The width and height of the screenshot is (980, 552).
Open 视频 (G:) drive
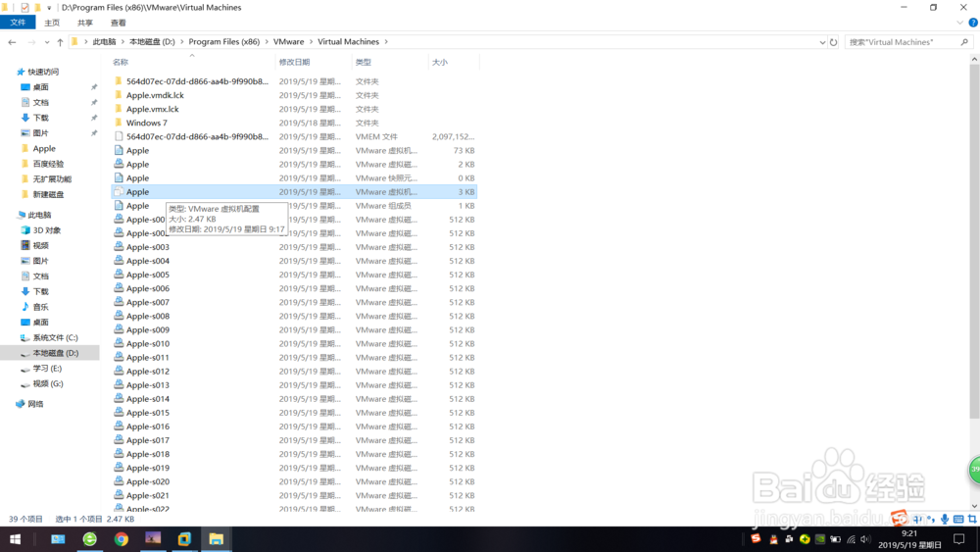point(47,383)
